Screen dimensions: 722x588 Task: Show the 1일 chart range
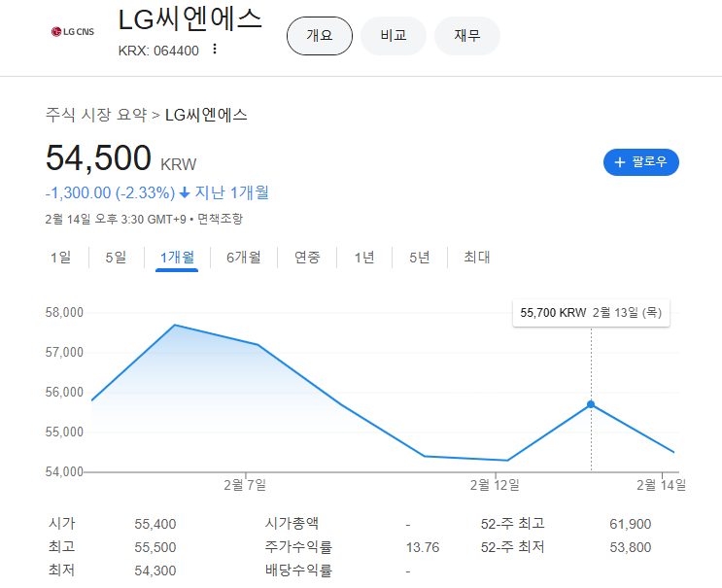(61, 257)
